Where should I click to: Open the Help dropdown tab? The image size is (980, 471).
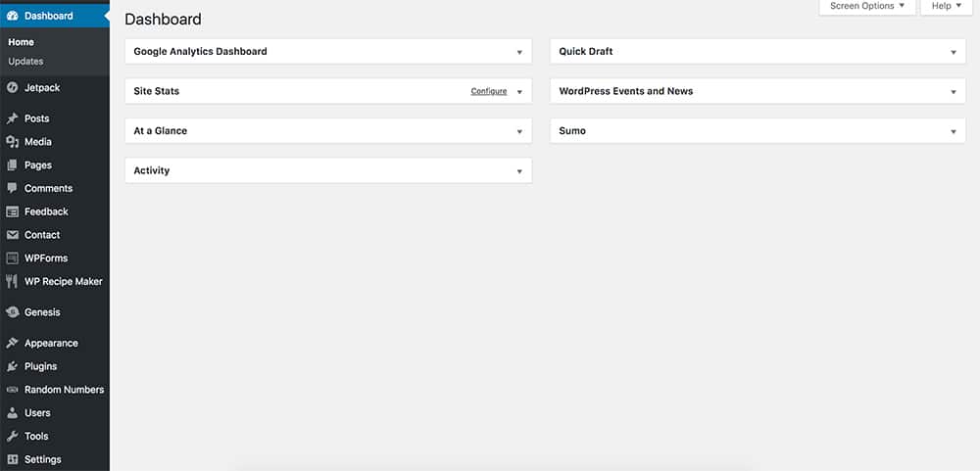pyautogui.click(x=947, y=6)
